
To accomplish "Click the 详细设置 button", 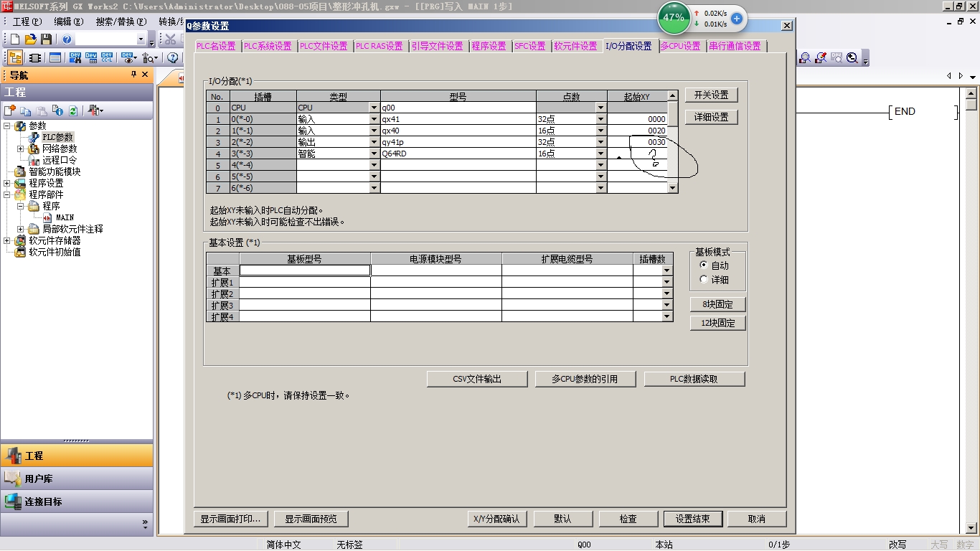I will pos(711,117).
